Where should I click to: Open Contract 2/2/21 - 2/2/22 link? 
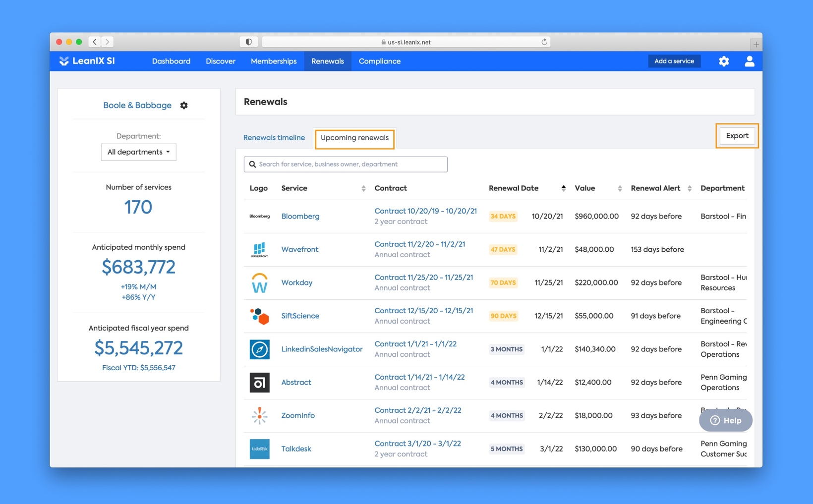tap(418, 410)
